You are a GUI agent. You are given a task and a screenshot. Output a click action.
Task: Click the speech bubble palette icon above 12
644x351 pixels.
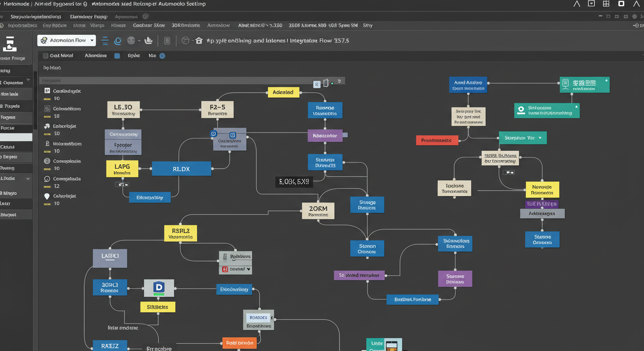[47, 179]
